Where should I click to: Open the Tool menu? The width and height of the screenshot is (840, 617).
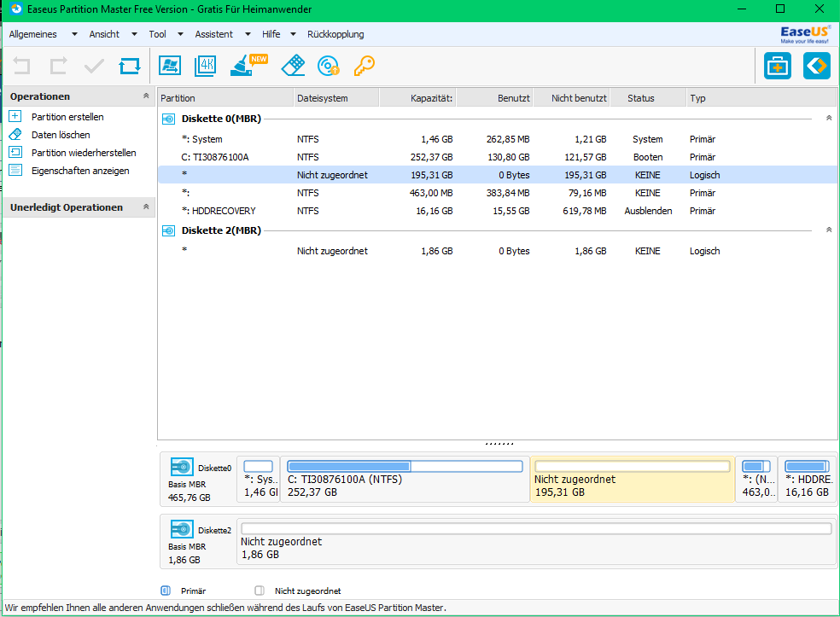[157, 34]
